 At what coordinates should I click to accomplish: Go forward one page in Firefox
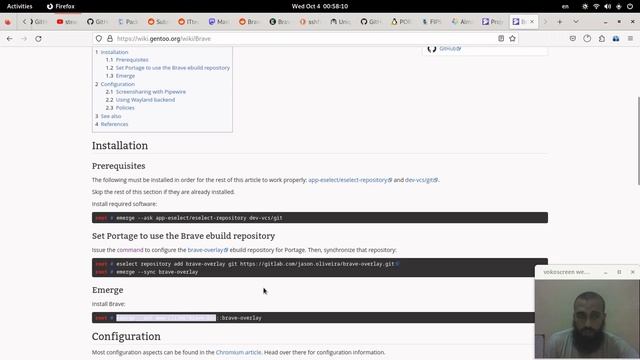[x=24, y=38]
